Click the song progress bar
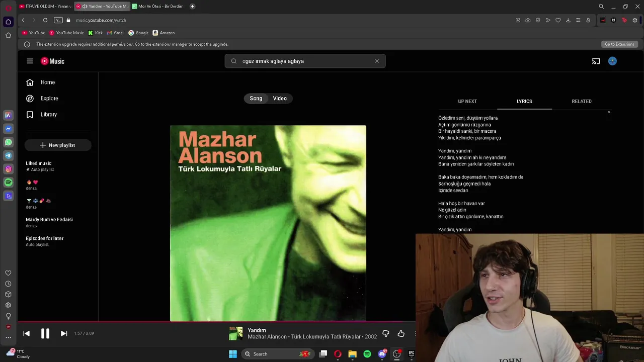The image size is (644, 362). [216, 322]
